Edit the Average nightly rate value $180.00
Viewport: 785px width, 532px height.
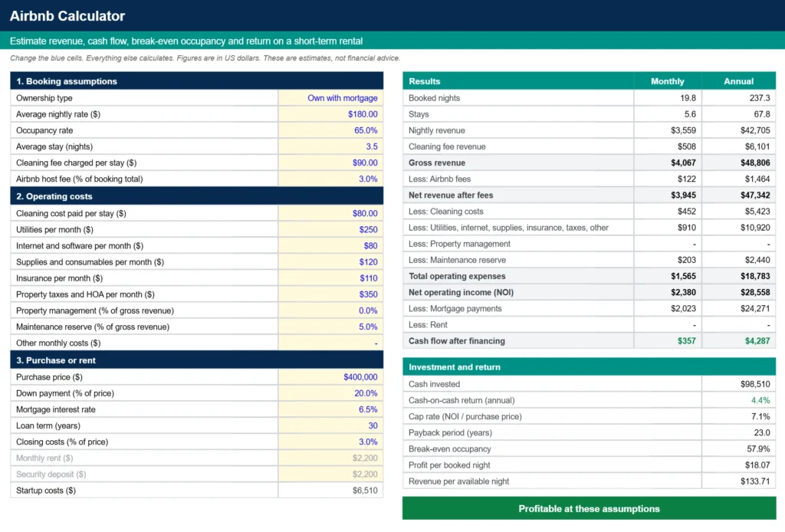[331, 114]
